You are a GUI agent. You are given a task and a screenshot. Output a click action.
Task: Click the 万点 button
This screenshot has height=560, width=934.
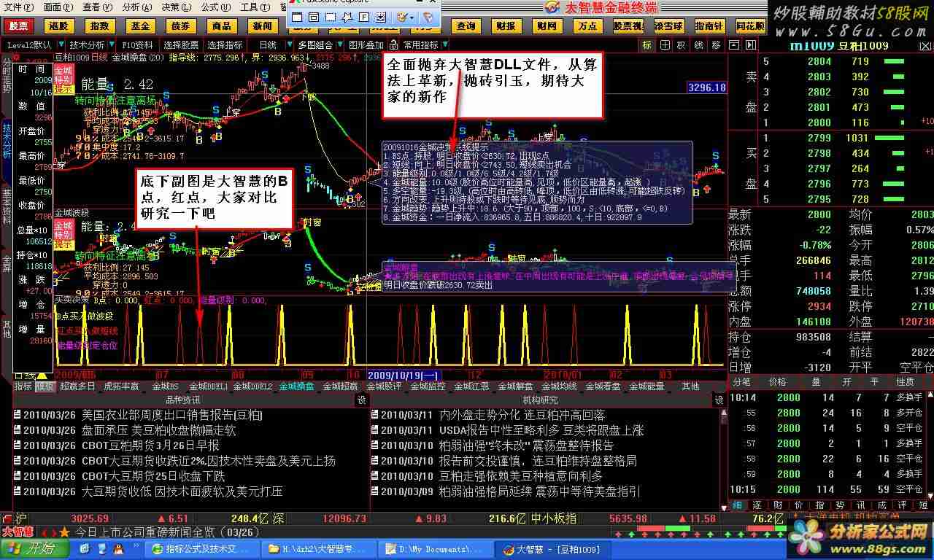pyautogui.click(x=587, y=26)
